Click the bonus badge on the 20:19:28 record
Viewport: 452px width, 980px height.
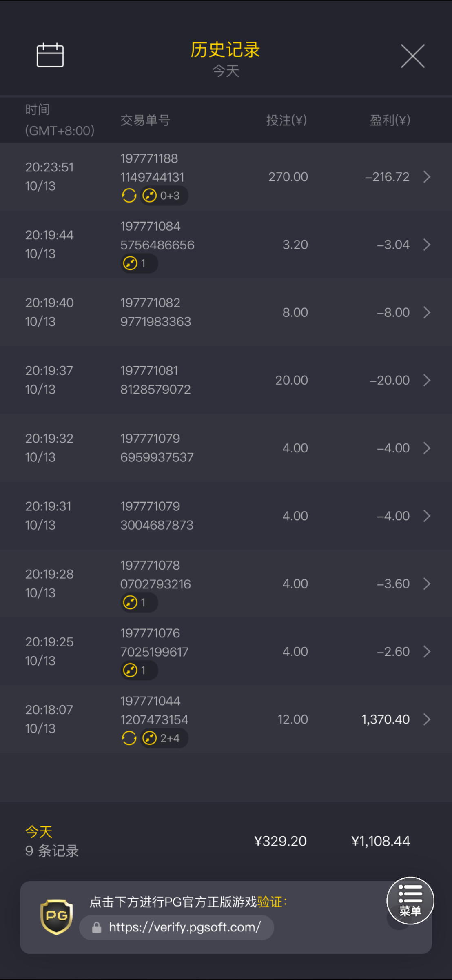pyautogui.click(x=139, y=602)
